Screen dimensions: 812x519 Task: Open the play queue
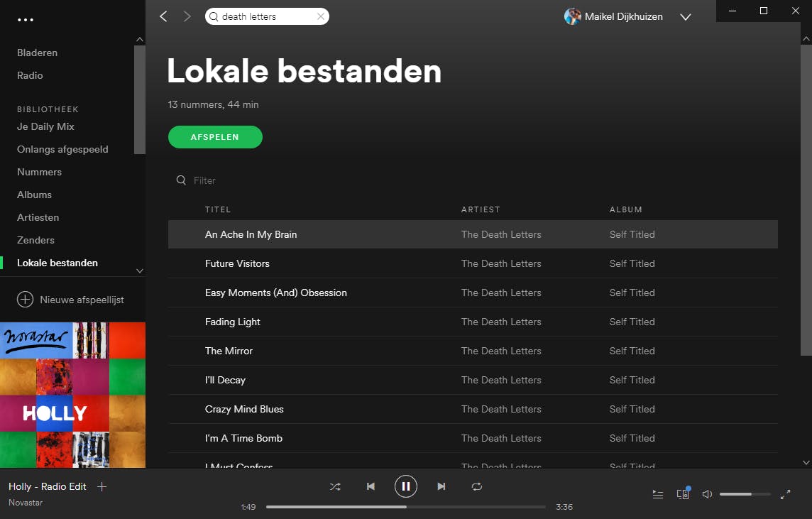658,494
